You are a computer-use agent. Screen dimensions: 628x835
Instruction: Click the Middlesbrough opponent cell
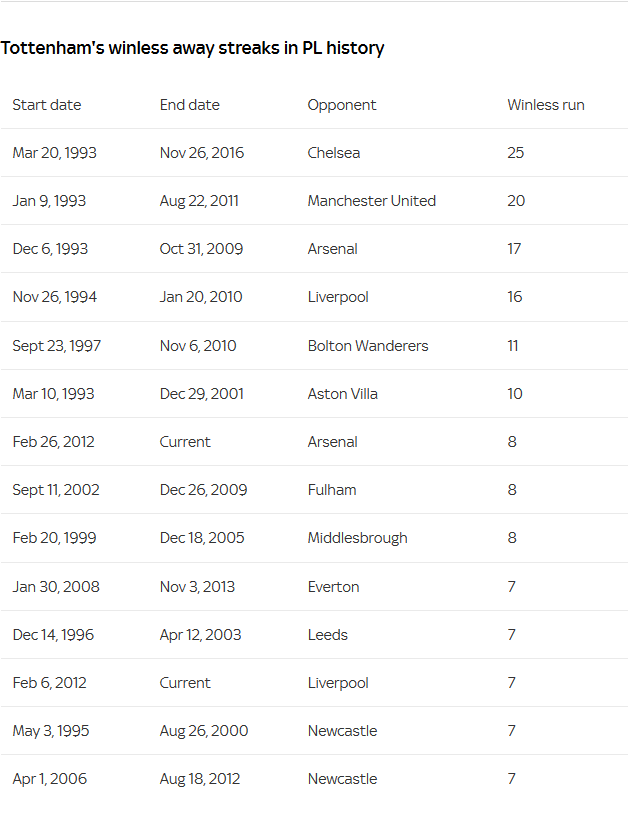click(x=358, y=538)
